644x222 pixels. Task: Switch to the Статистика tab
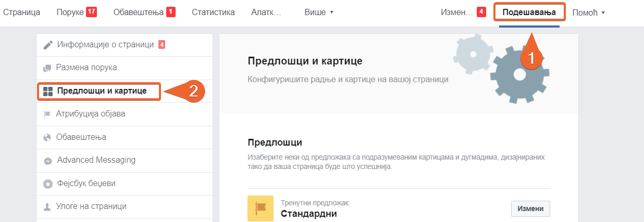(213, 12)
